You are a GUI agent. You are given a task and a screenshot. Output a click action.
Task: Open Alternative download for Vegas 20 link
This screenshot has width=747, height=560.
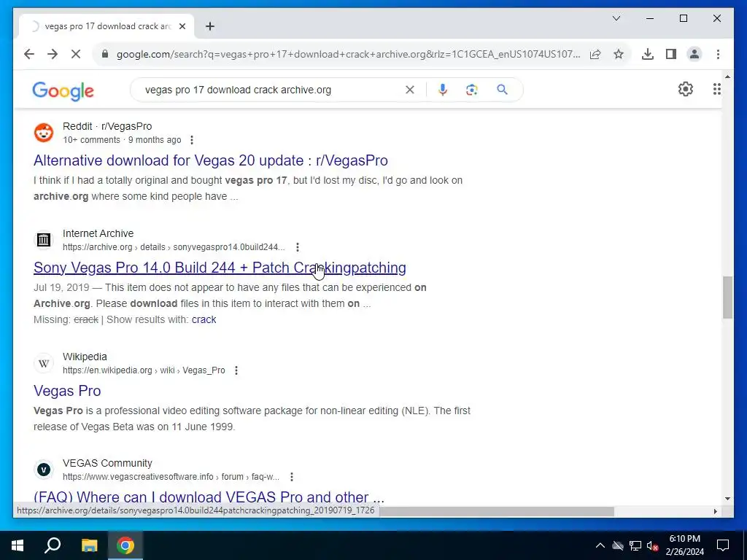211,160
